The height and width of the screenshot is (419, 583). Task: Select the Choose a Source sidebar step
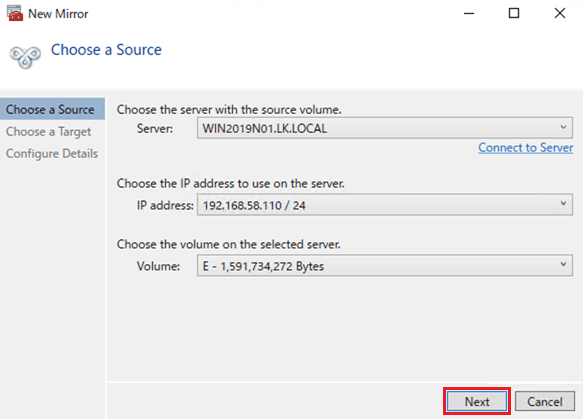point(52,109)
